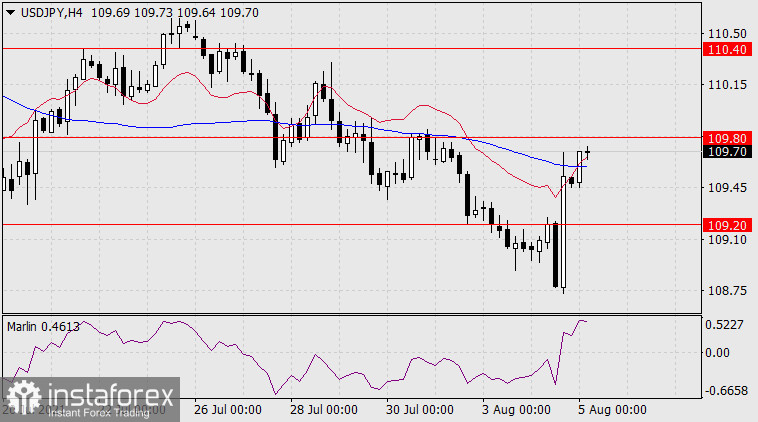
Task: Open the chart dropdown triangle beside USDJPY,H4
Action: (10, 13)
